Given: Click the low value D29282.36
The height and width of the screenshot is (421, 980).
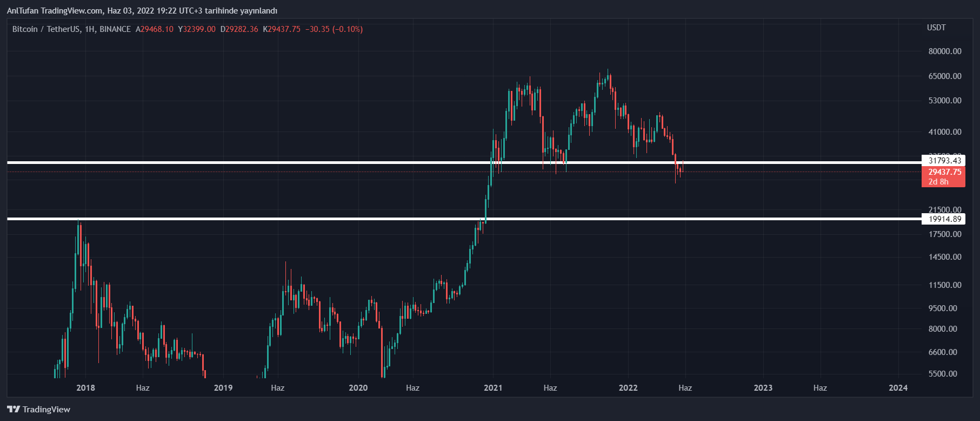Looking at the screenshot, I should (x=239, y=29).
